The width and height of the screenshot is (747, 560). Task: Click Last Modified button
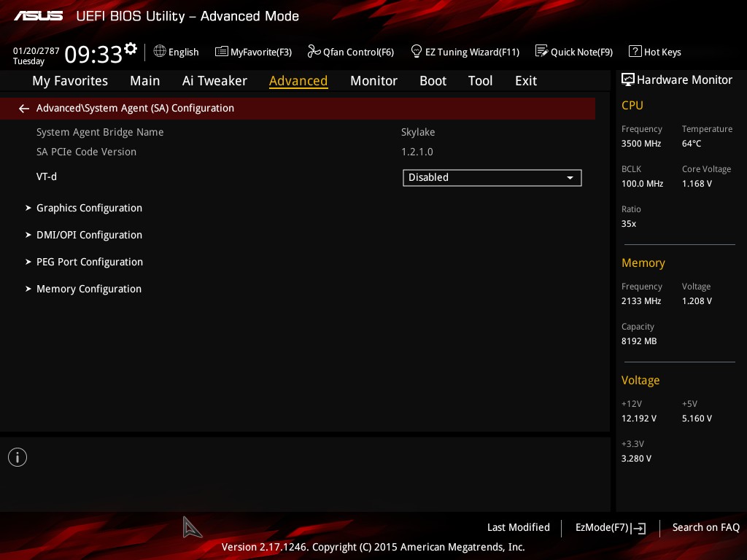pyautogui.click(x=519, y=528)
